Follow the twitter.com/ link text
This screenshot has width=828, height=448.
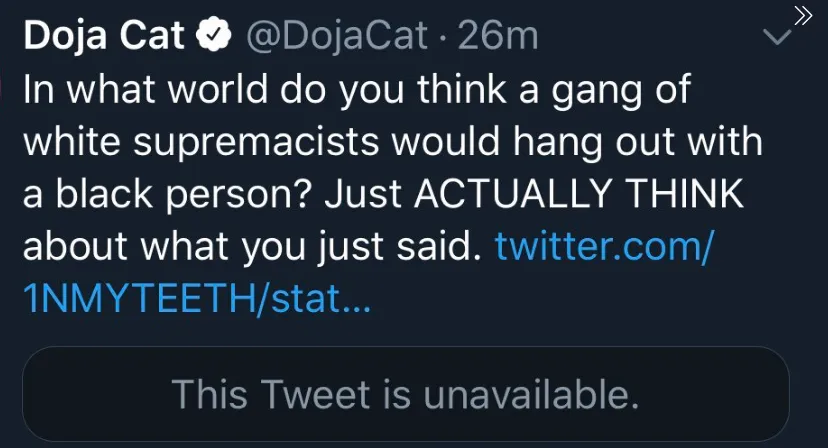[x=604, y=246]
